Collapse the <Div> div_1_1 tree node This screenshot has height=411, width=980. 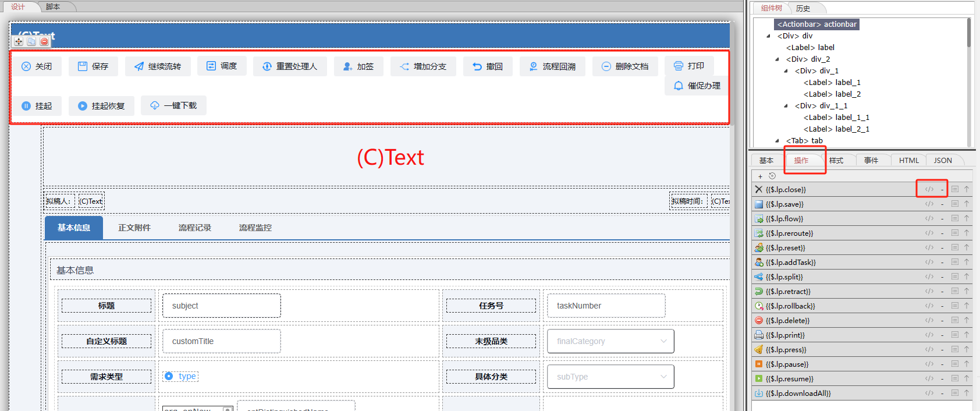(786, 105)
